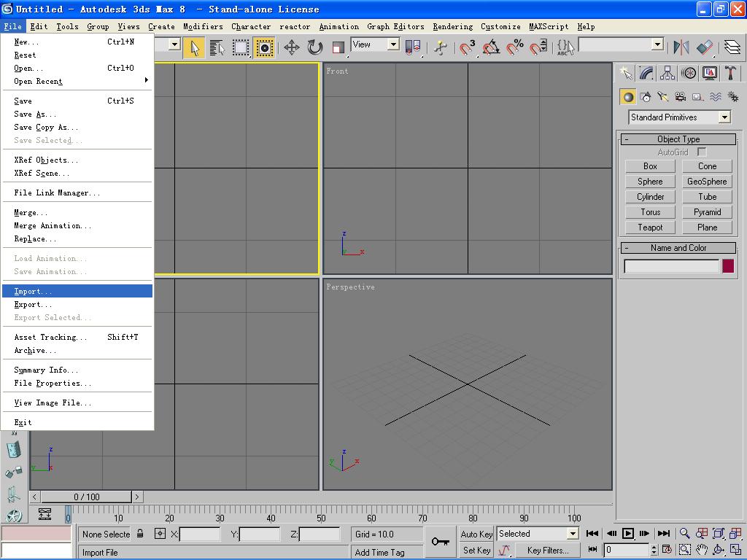Image resolution: width=747 pixels, height=560 pixels.
Task: Toggle 3D Snaps button
Action: point(468,47)
